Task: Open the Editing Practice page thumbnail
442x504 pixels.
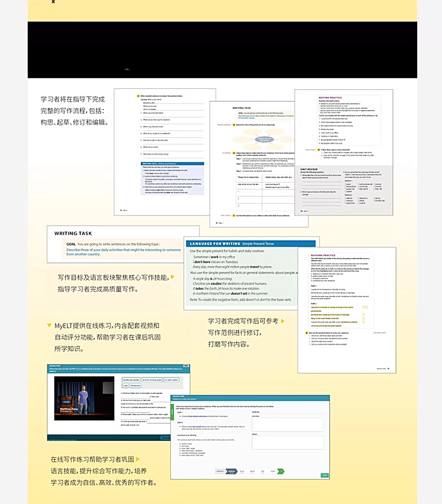Action: [x=344, y=152]
